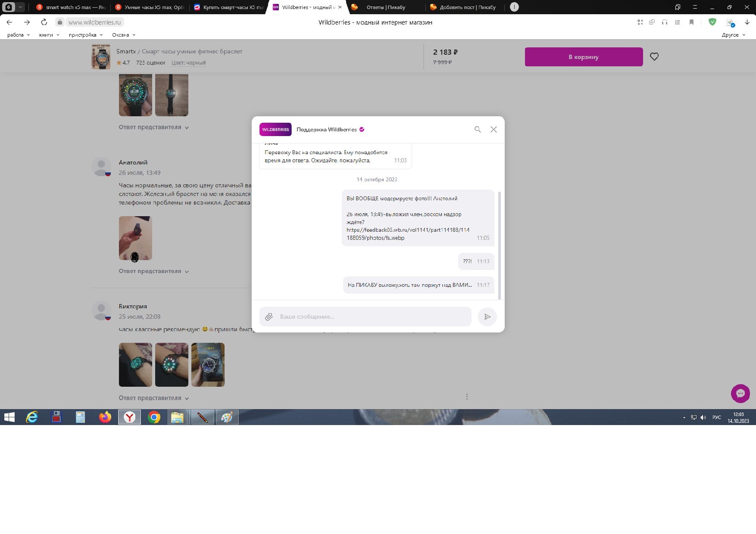Attach a file using the paperclip icon
756x534 pixels.
tap(269, 317)
